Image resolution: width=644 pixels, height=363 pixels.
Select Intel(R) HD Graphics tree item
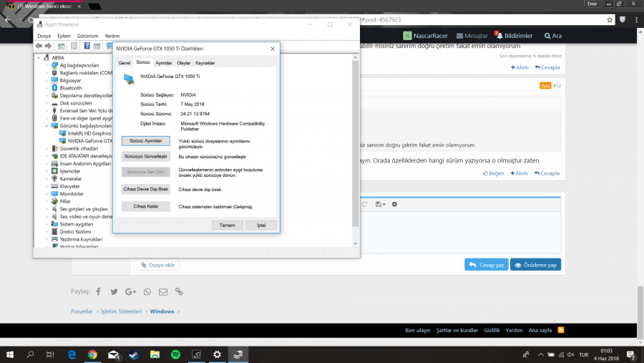tap(89, 133)
